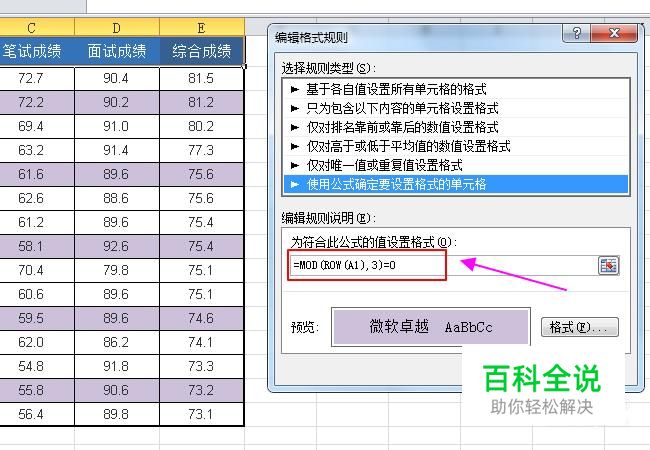Click cell with value 86.2
The height and width of the screenshot is (450, 650).
pyautogui.click(x=117, y=343)
